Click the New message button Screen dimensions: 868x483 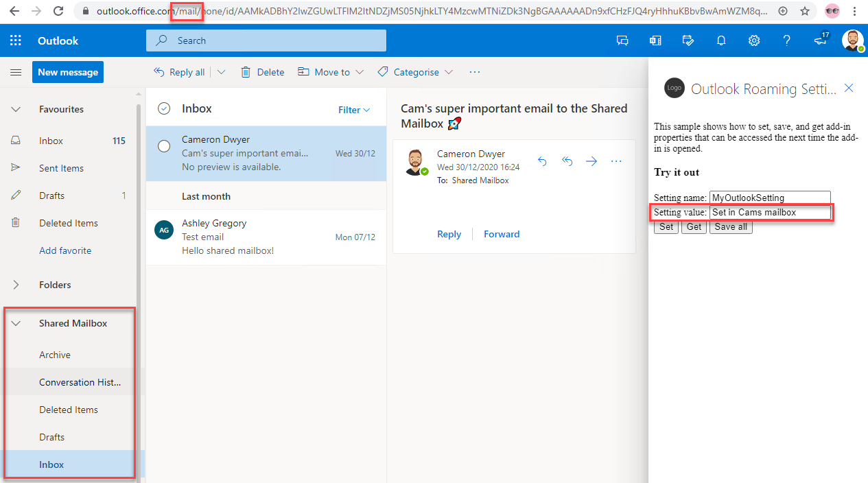(67, 72)
